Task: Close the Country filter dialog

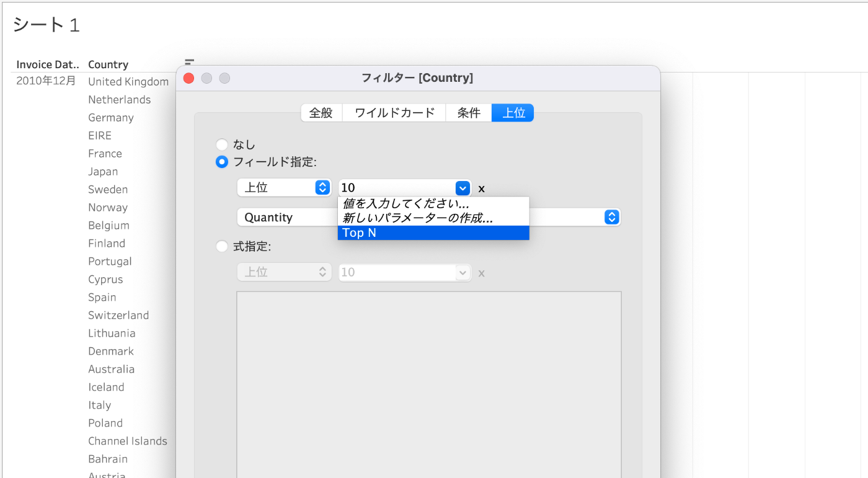Action: pos(189,78)
